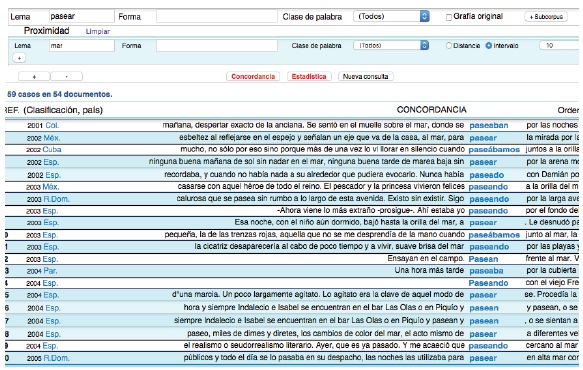The height and width of the screenshot is (370, 583).
Task: Click the capitalized keyword 'Paseando'
Action: (488, 283)
